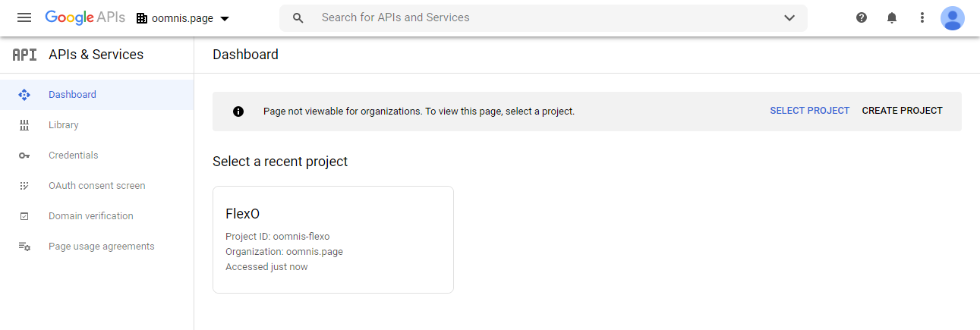Click the API logo next to APIs & Services
Image resolution: width=980 pixels, height=330 pixels.
click(24, 55)
